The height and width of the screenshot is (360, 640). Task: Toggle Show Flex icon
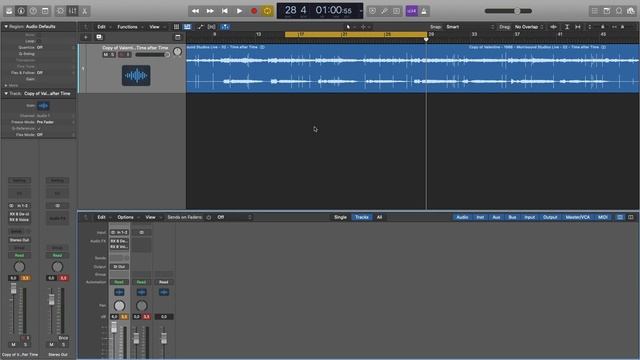211,27
